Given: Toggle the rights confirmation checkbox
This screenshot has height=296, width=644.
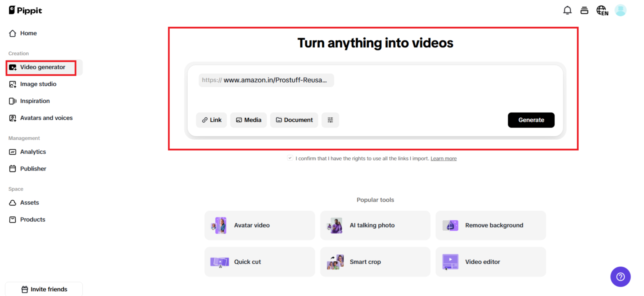Looking at the screenshot, I should click(290, 158).
